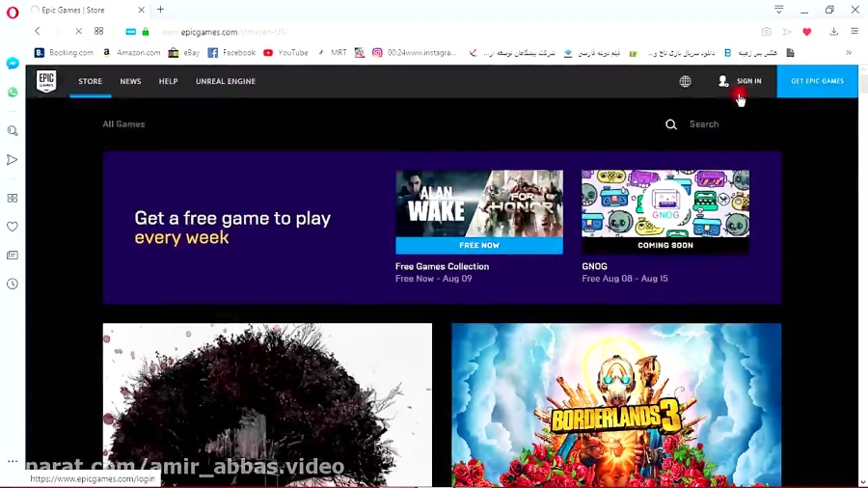Viewport: 868px width, 488px height.
Task: Open tab menu icon in title bar
Action: pyautogui.click(x=779, y=10)
